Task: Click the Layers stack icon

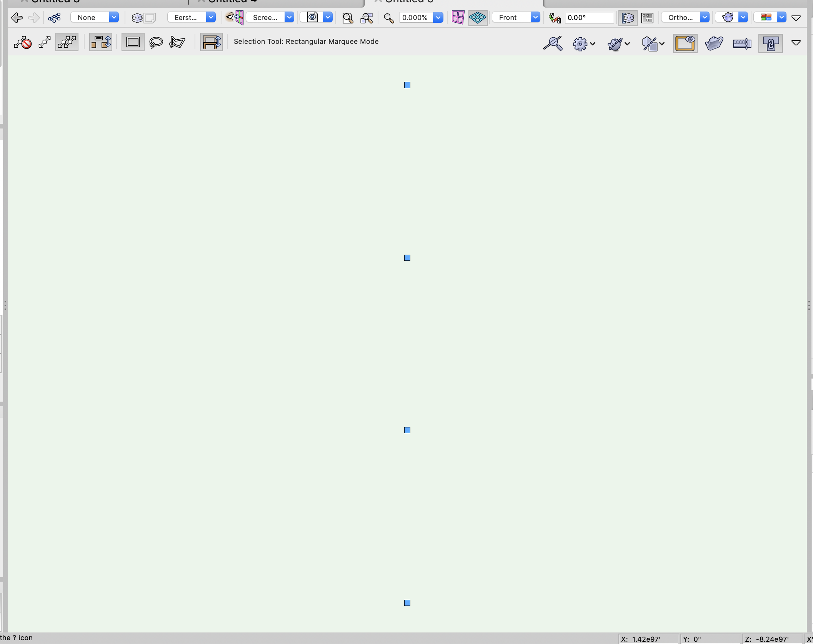Action: (137, 18)
